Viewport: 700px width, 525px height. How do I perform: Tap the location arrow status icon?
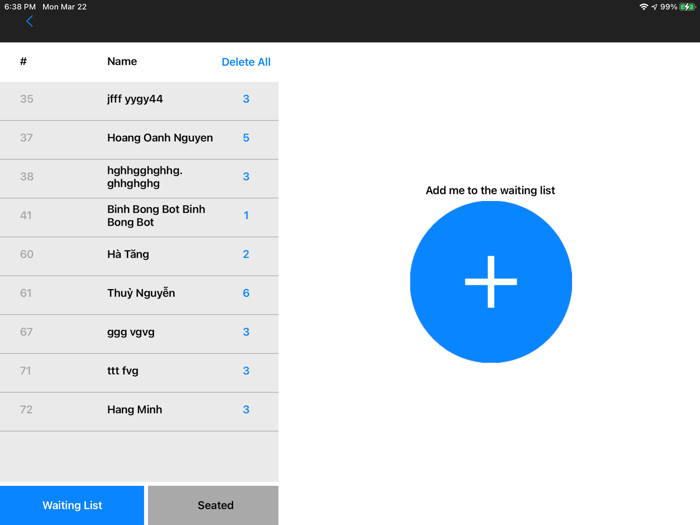click(x=654, y=7)
